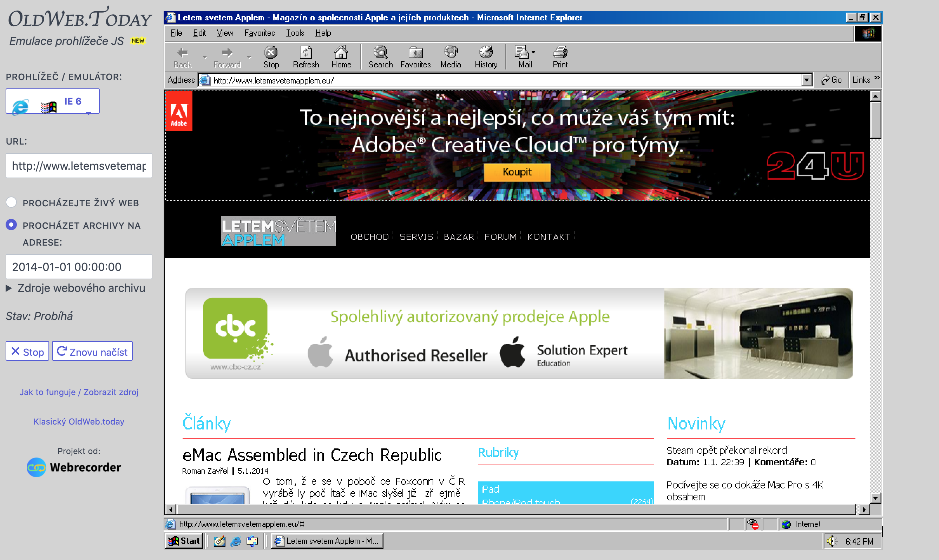Click the archive date input field

pyautogui.click(x=79, y=267)
